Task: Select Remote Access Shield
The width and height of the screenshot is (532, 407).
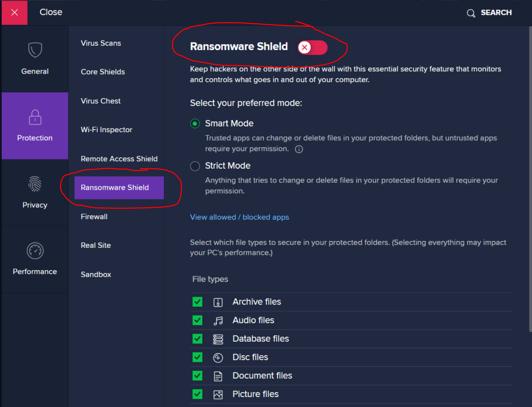Action: pyautogui.click(x=119, y=159)
